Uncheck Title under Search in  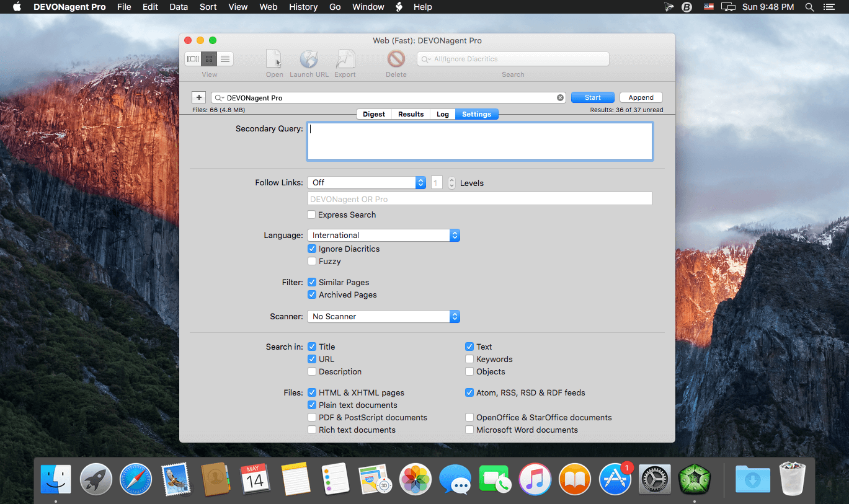click(x=312, y=347)
